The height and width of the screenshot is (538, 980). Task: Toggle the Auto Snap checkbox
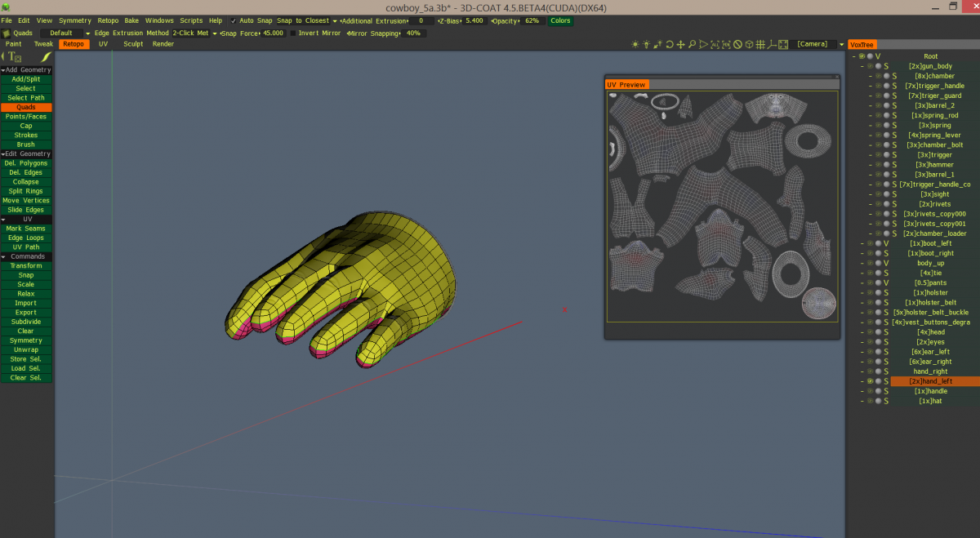point(234,20)
